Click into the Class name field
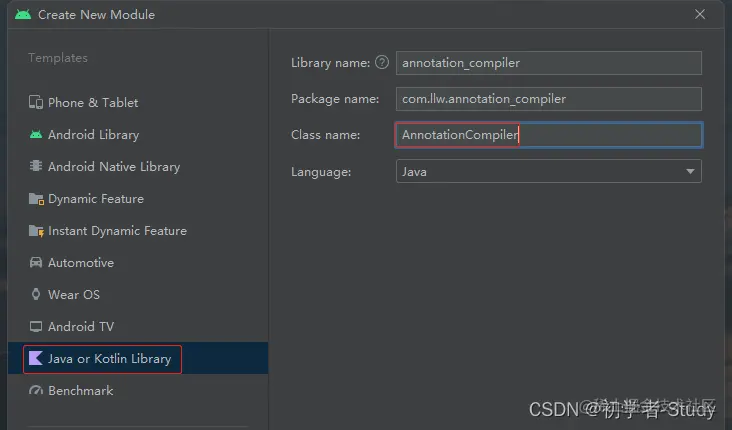Image resolution: width=732 pixels, height=430 pixels. point(549,135)
